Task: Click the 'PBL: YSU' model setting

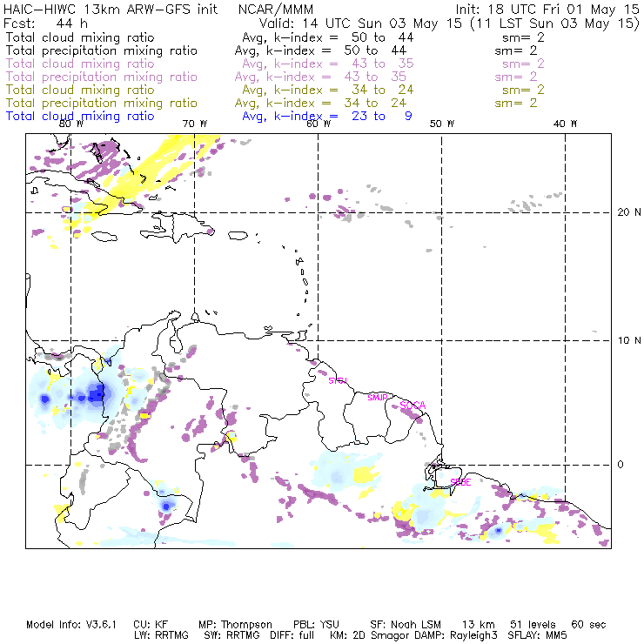Action: pos(316,625)
